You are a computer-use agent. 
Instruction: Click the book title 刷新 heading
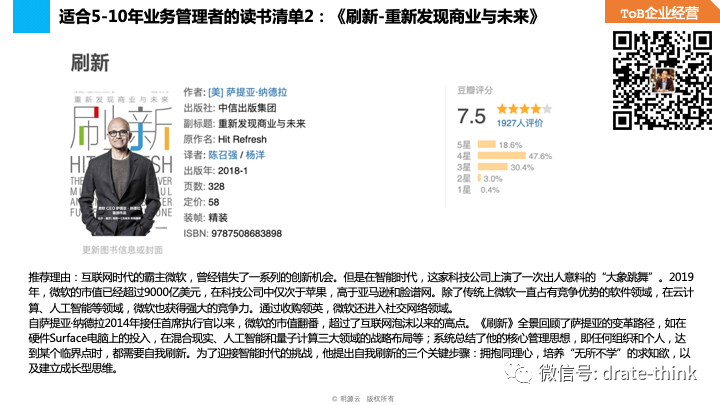point(90,63)
